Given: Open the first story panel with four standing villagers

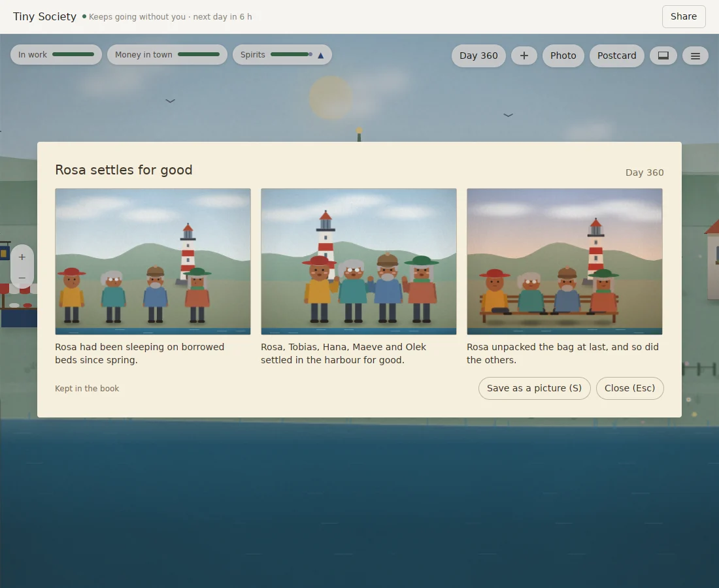Looking at the screenshot, I should pos(153,261).
